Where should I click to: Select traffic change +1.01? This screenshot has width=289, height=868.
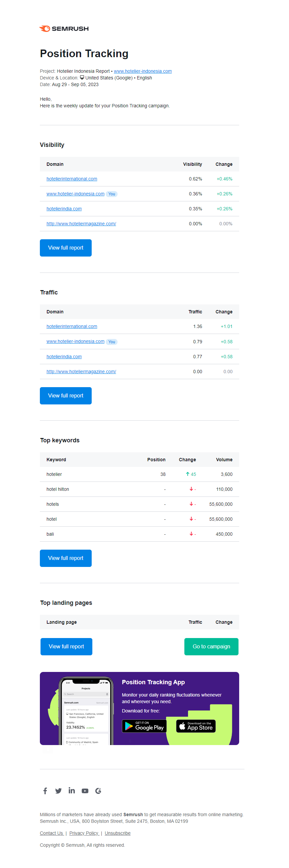click(x=226, y=327)
